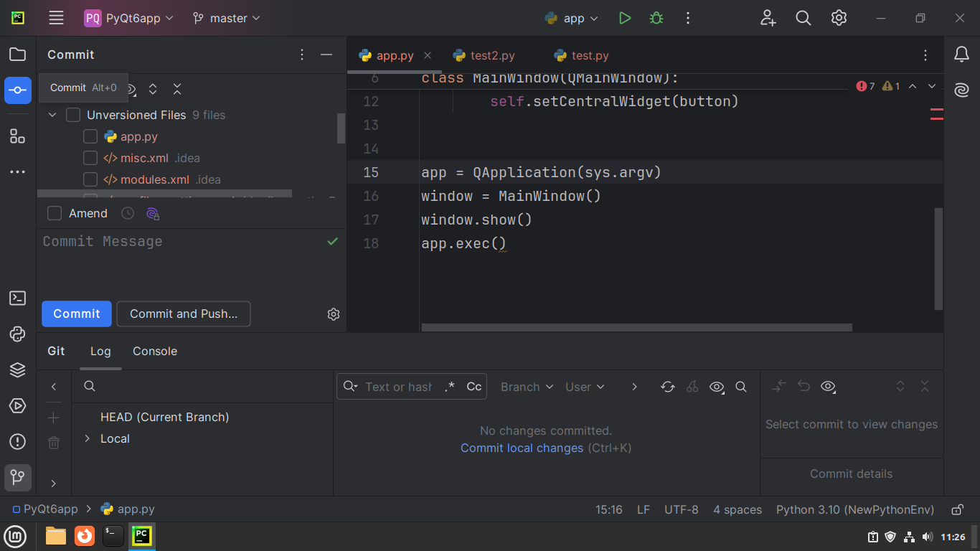980x551 pixels.
Task: Open the Structure tool window icon
Action: [x=18, y=136]
